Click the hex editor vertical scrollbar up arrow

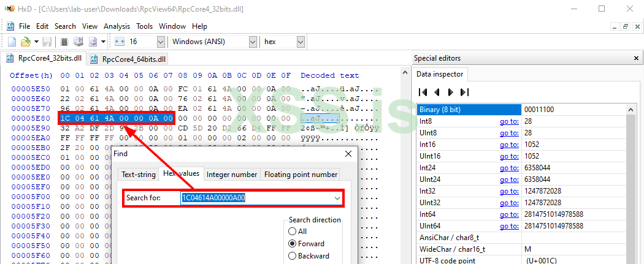405,72
